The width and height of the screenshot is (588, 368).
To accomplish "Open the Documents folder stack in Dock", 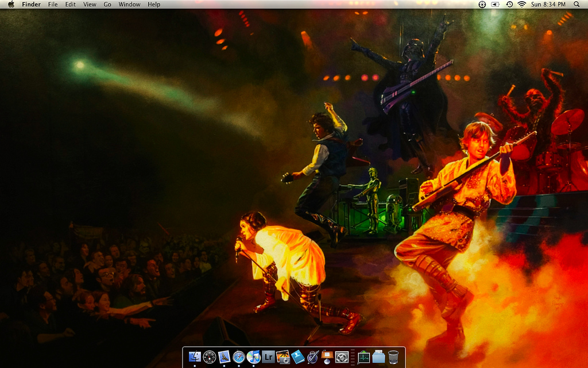I will (378, 356).
